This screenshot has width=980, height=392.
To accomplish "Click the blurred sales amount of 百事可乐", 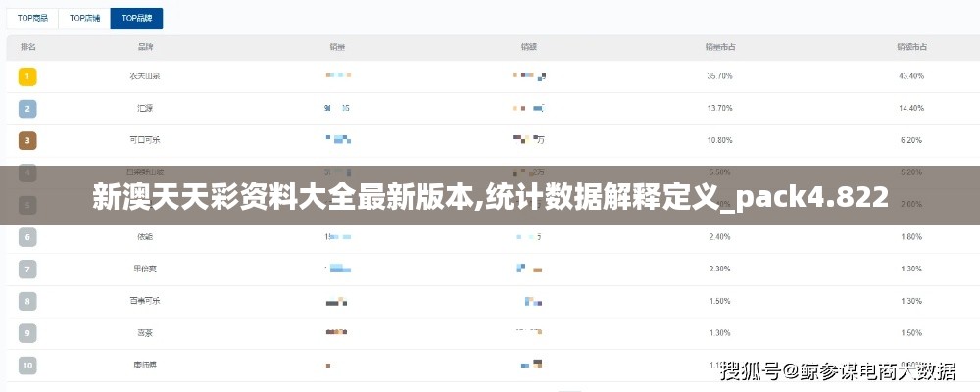I will [x=533, y=301].
